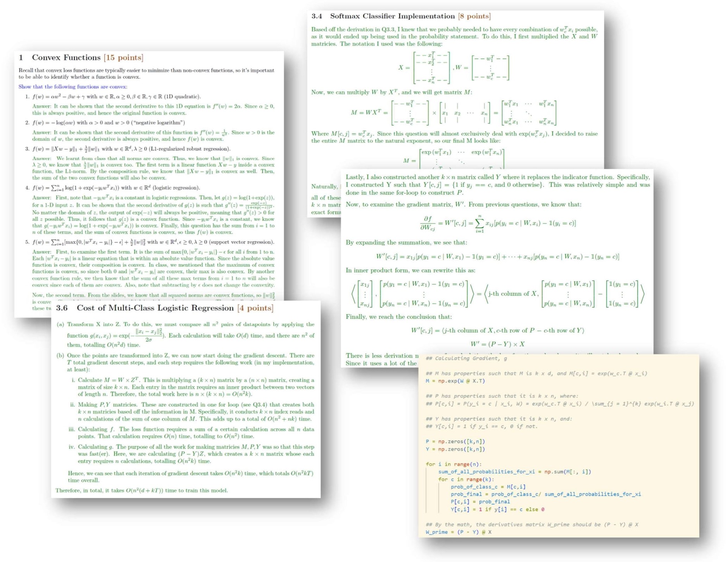Click sub-item 'i. Calculate M = W × Z^T'
Image resolution: width=728 pixels, height=562 pixels.
click(193, 387)
